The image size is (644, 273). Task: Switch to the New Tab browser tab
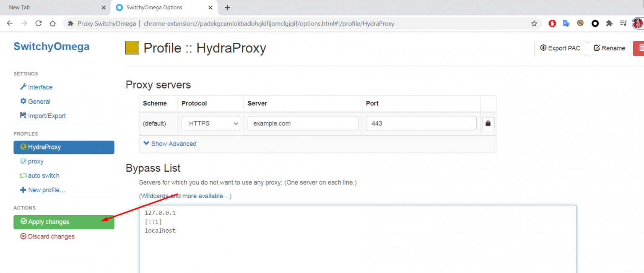[x=50, y=7]
